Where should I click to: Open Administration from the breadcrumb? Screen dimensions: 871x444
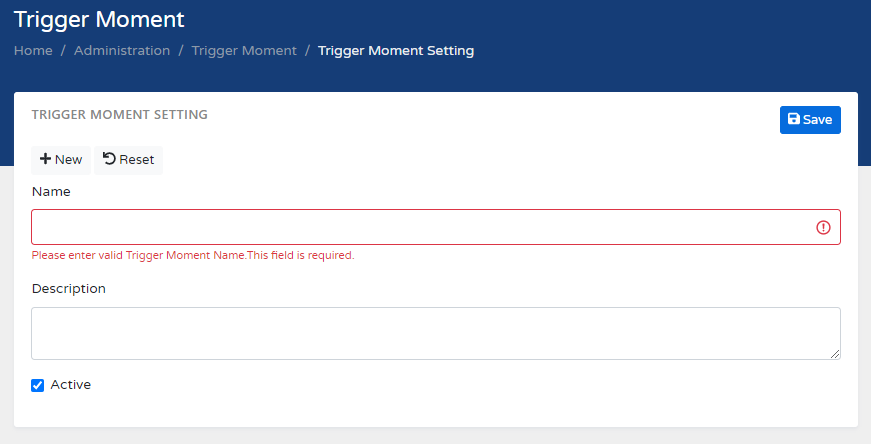[122, 51]
